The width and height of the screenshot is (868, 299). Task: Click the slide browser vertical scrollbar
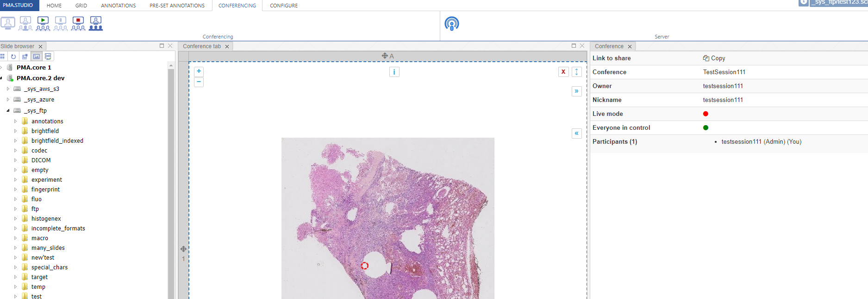[171, 185]
